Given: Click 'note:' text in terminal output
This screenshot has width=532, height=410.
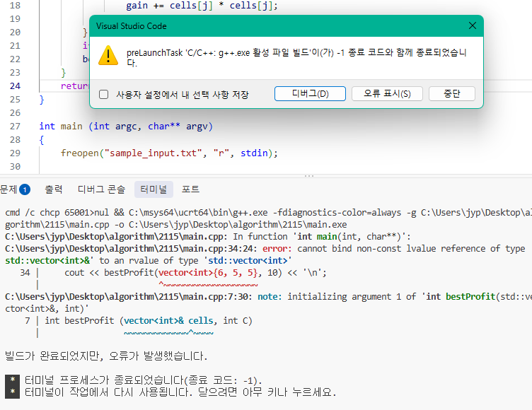Looking at the screenshot, I should [270, 297].
